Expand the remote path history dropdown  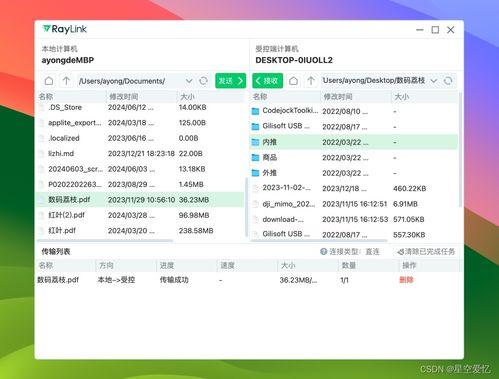433,81
